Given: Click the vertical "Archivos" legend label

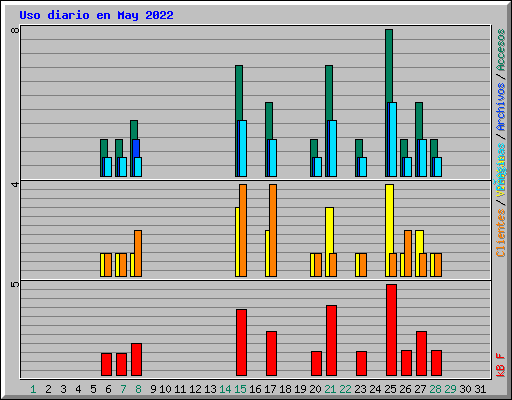Looking at the screenshot, I should pyautogui.click(x=501, y=107).
